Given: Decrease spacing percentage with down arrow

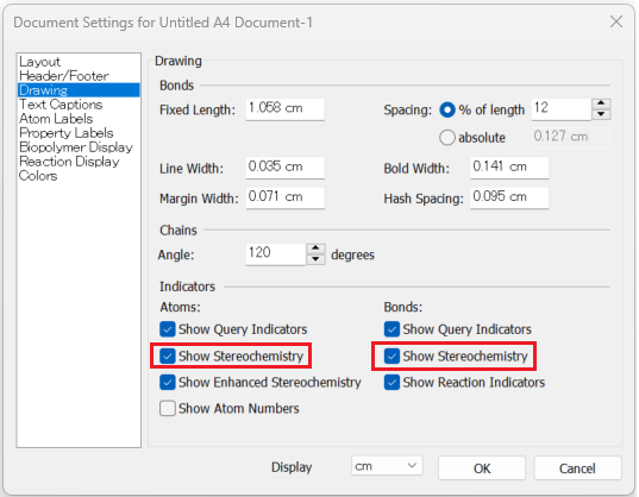Looking at the screenshot, I should [601, 114].
